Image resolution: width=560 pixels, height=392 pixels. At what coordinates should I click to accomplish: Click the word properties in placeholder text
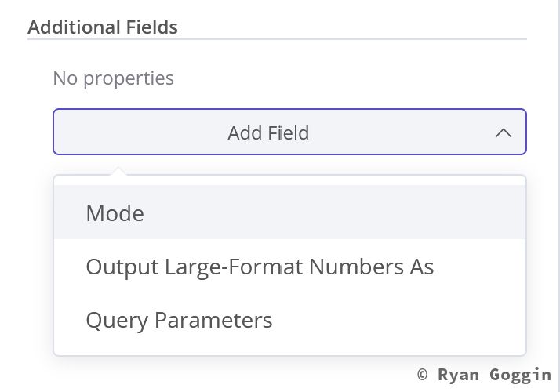(x=129, y=78)
